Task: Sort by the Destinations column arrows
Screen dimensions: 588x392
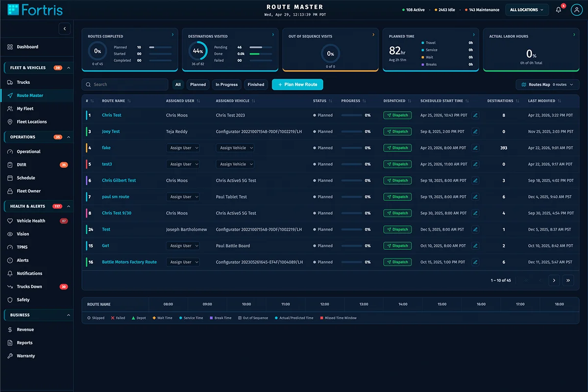Action: click(x=517, y=101)
